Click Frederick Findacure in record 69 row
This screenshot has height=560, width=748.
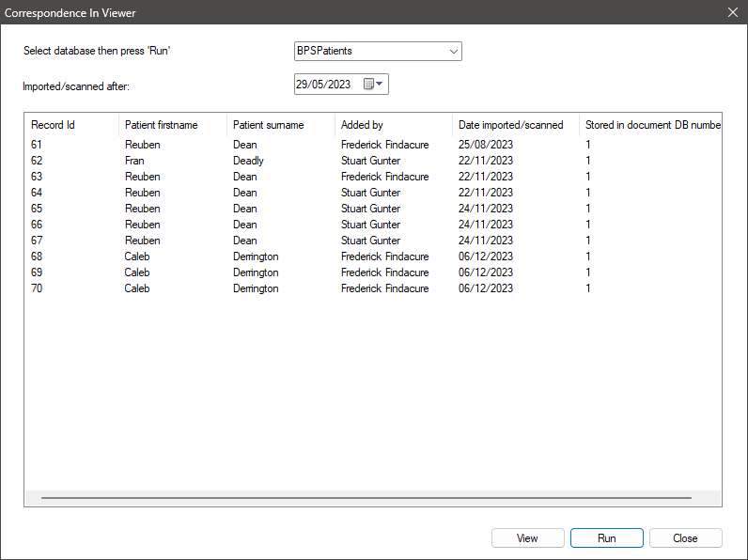[385, 272]
